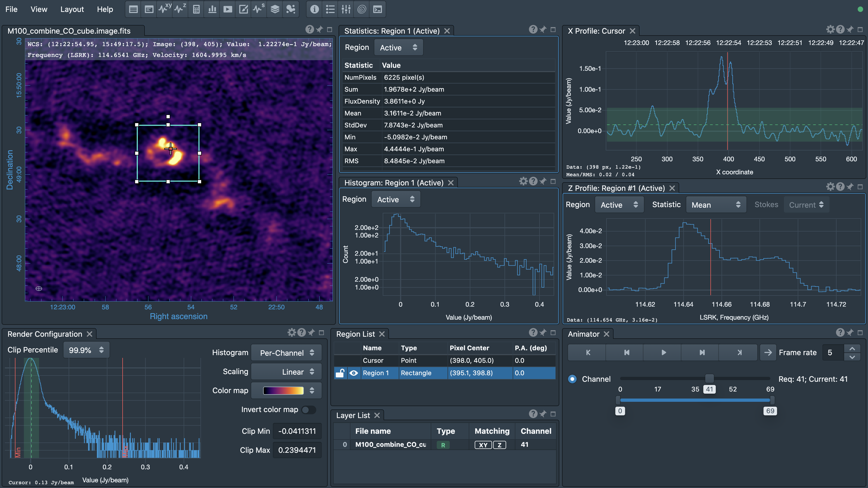Show help for the Animator panel

[840, 333]
